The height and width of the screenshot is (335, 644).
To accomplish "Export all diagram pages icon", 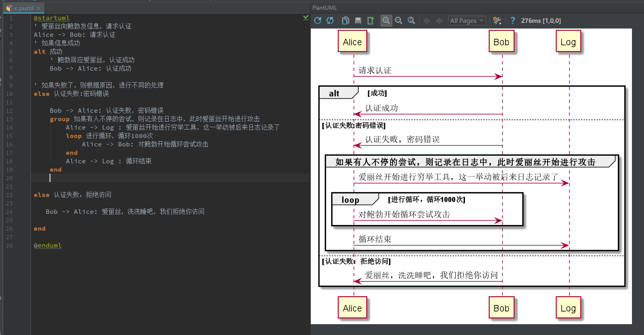I will [x=371, y=20].
